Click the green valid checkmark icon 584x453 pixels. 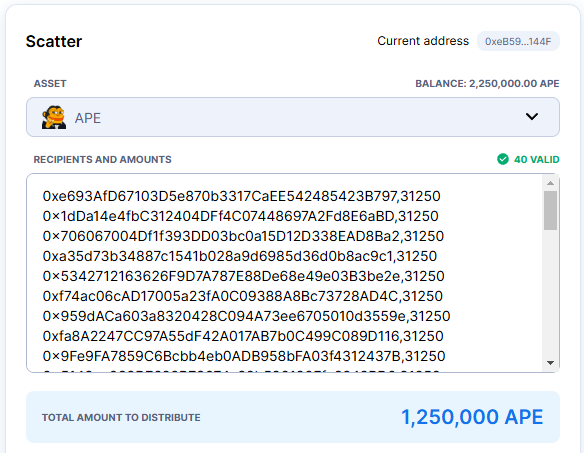(x=502, y=159)
